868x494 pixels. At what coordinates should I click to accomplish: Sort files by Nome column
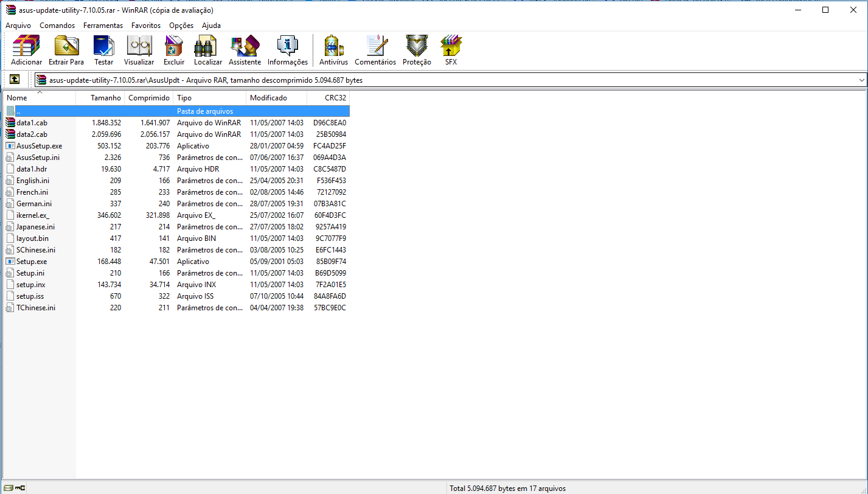(40, 98)
